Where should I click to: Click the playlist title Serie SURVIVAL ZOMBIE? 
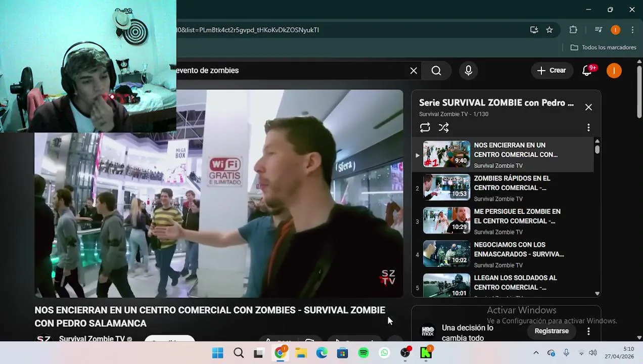click(496, 103)
